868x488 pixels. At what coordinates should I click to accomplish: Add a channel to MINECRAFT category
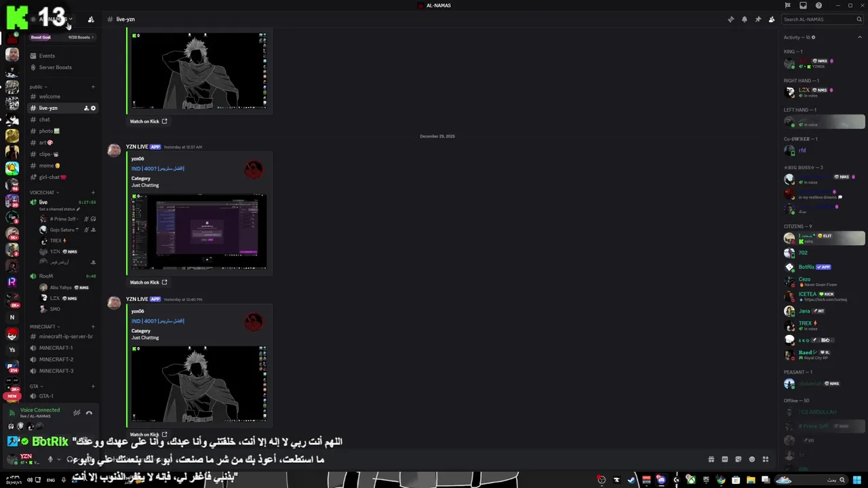tap(93, 327)
